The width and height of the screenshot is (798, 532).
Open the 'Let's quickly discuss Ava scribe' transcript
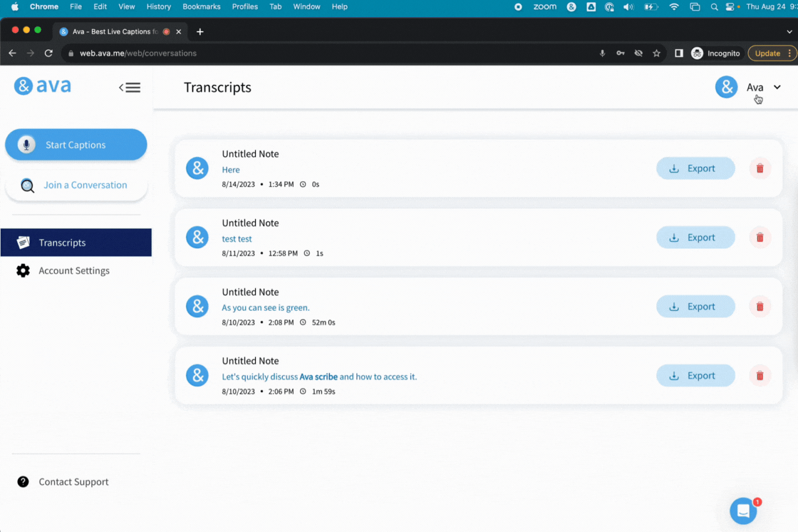[319, 377]
